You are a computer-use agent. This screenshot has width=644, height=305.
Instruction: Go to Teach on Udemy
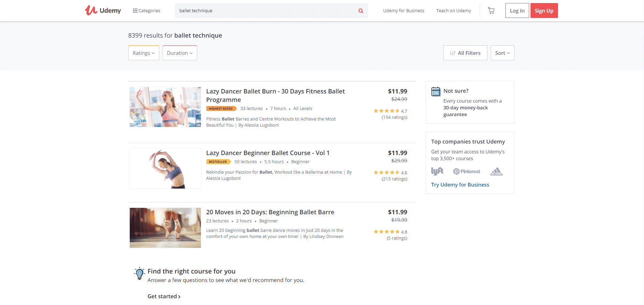tap(454, 11)
